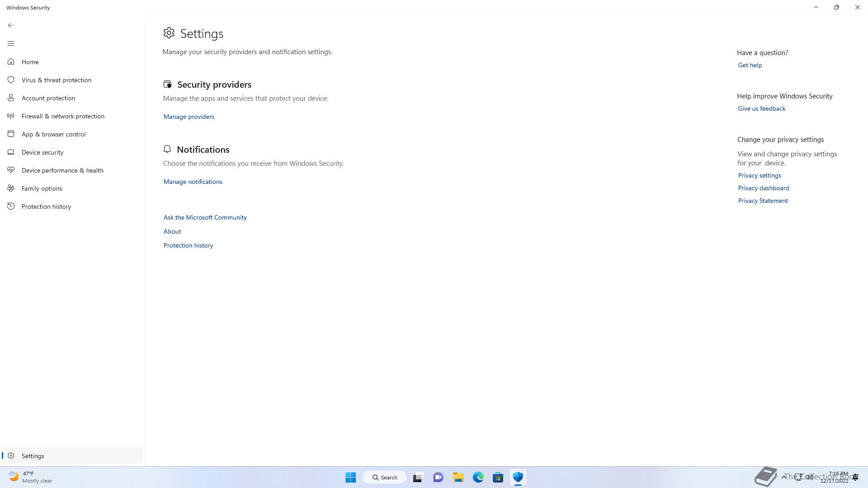Open Microsoft Store from the taskbar
The height and width of the screenshot is (488, 868).
point(498,477)
